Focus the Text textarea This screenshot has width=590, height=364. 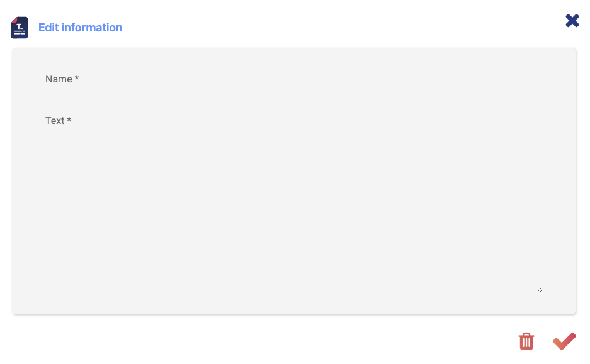point(293,202)
